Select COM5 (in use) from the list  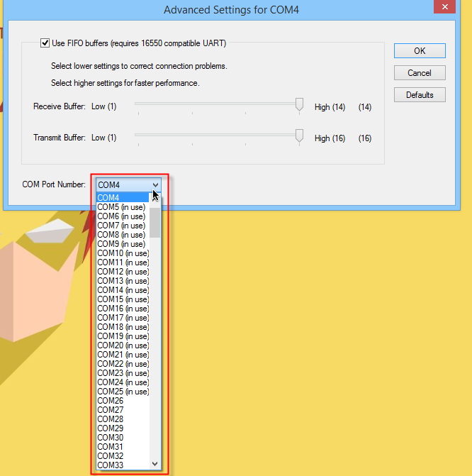click(122, 207)
